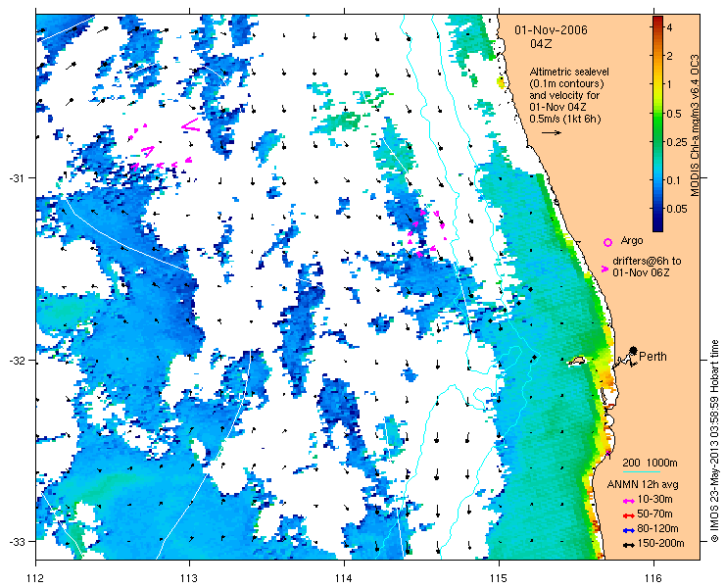Viewport: 725px width, 588px height.
Task: Click the cyan 200 1000m isobath legend line
Action: [x=642, y=472]
